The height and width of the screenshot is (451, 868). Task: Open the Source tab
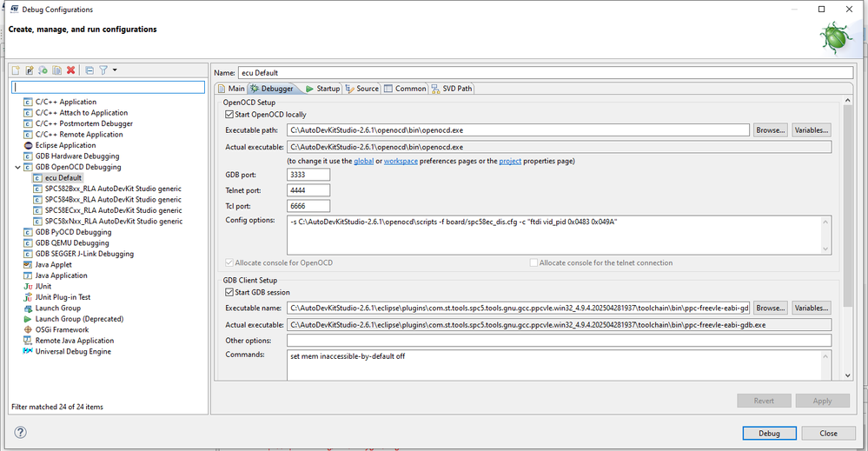[362, 89]
